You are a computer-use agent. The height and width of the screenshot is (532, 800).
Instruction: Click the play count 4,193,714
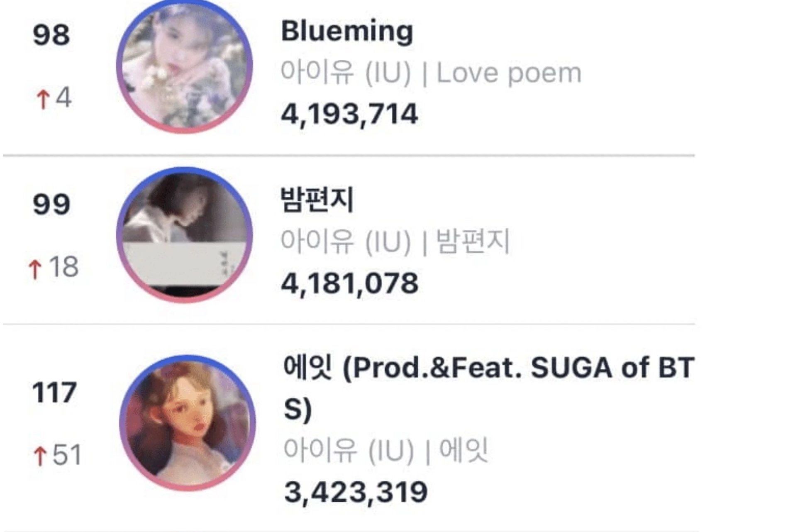click(349, 114)
